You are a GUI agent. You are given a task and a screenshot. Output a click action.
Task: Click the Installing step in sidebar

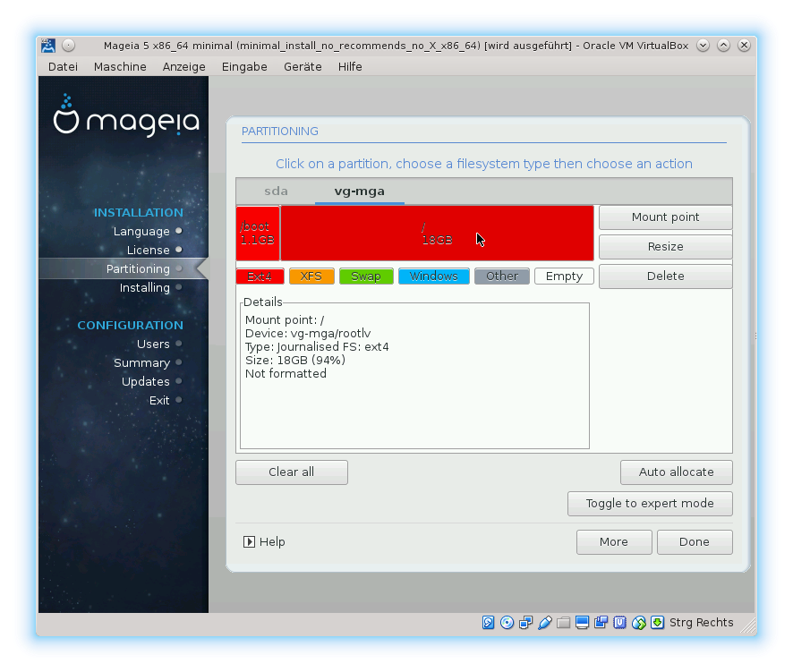pyautogui.click(x=145, y=288)
